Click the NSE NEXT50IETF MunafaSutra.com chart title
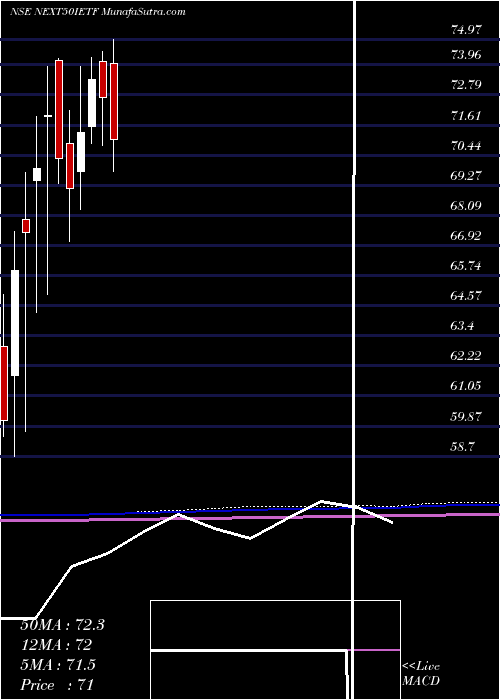This screenshot has width=500, height=700. pyautogui.click(x=97, y=12)
